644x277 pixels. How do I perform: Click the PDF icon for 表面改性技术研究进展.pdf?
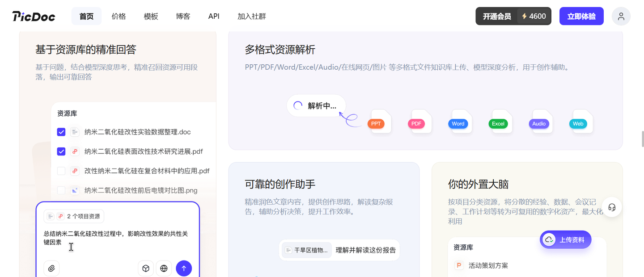coord(75,151)
